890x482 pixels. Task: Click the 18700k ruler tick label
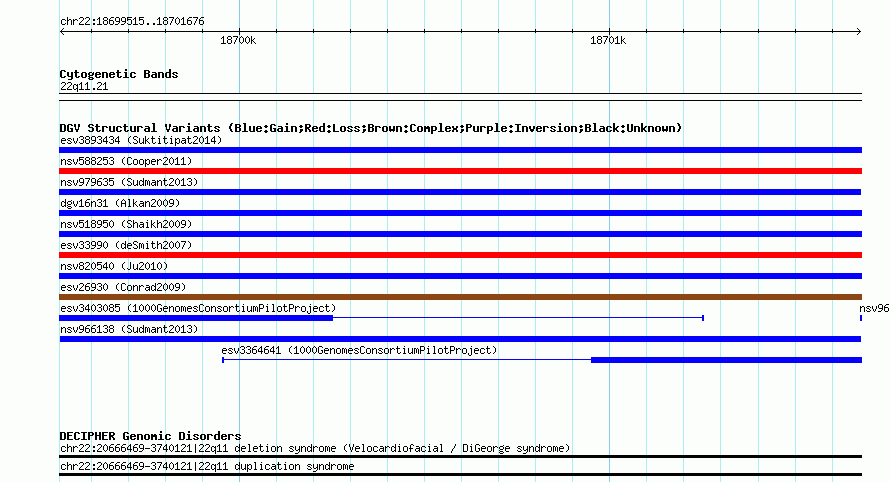(x=238, y=40)
